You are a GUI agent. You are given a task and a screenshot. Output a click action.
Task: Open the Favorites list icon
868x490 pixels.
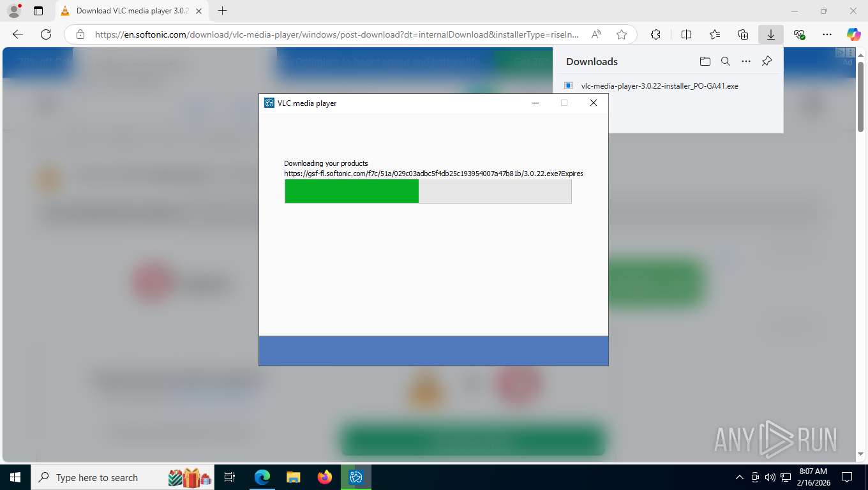tap(714, 34)
